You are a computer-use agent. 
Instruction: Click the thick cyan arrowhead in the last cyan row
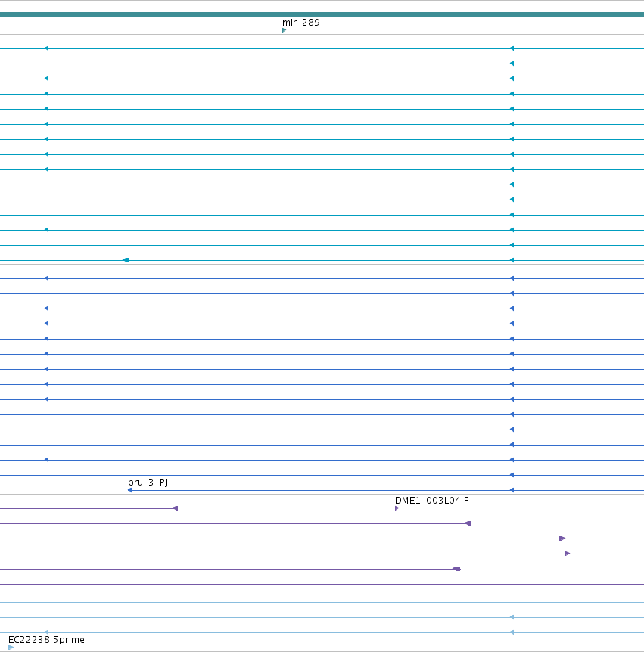point(126,260)
